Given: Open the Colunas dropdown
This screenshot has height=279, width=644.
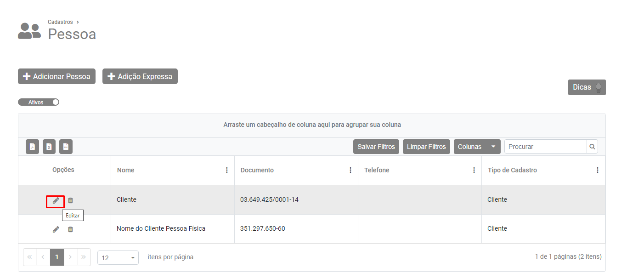Looking at the screenshot, I should [477, 147].
